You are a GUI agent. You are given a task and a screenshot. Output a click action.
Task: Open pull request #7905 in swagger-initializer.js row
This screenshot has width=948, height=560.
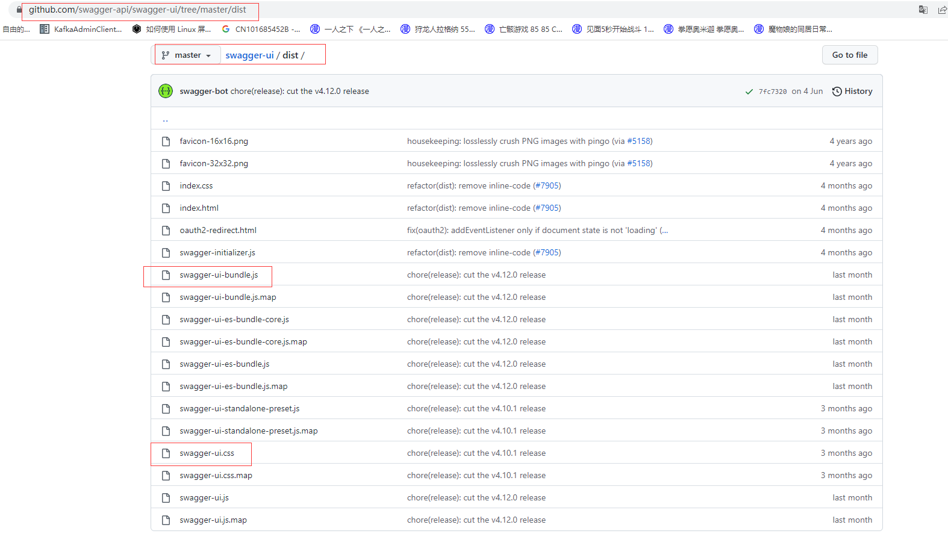pos(547,253)
